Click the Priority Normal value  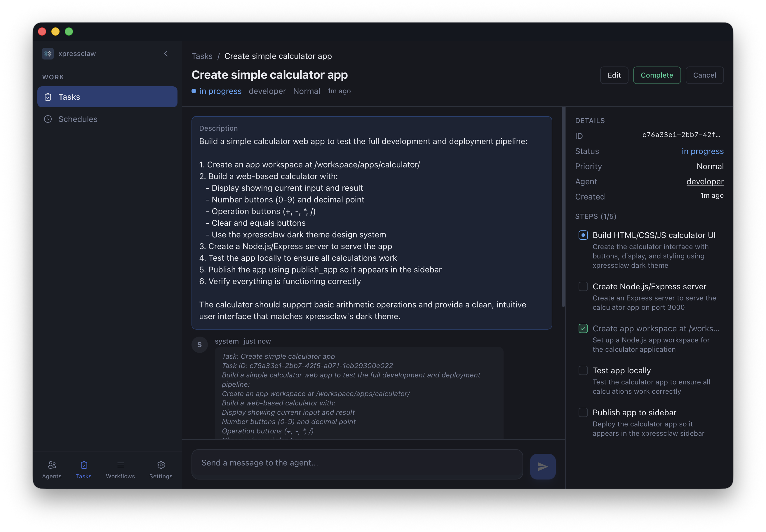(x=710, y=166)
